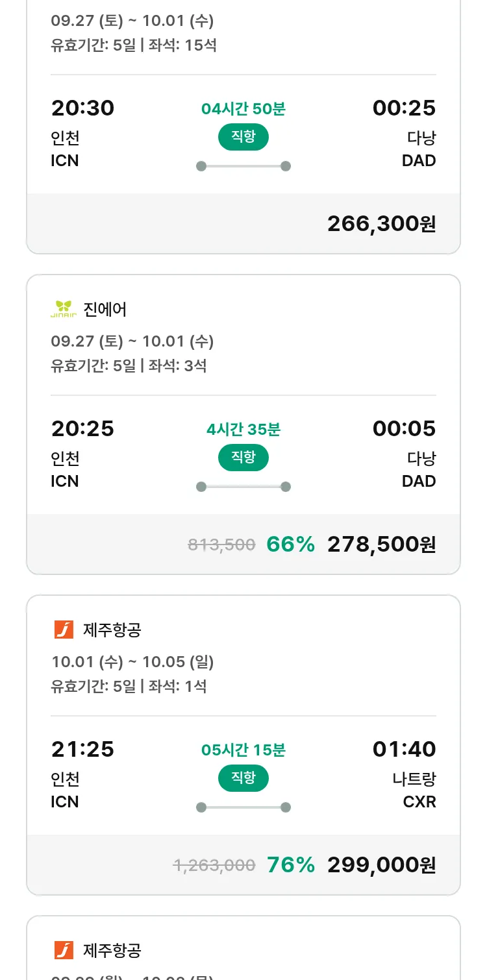Tap the struck-through 1,263,000 original price

coord(214,866)
